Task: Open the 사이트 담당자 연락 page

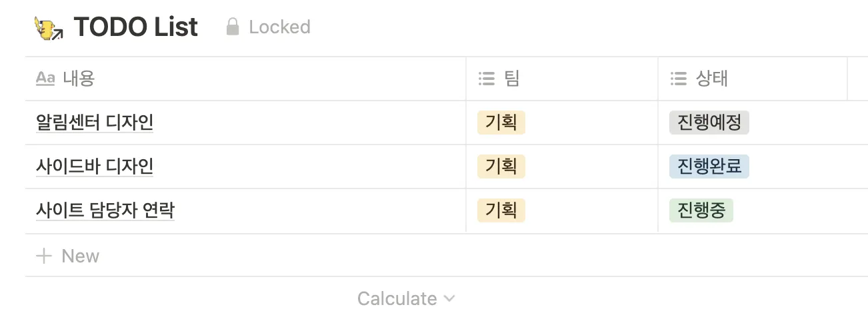Action: pos(105,210)
